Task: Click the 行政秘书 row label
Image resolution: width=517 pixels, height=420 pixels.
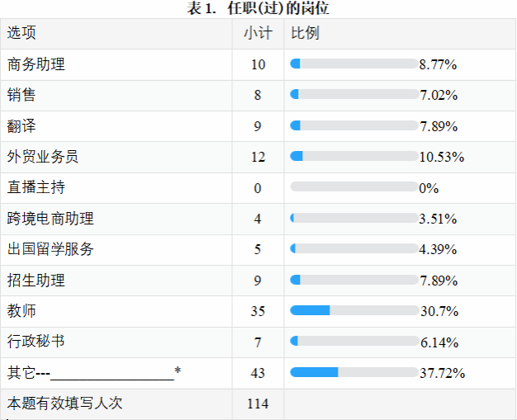Action: tap(36, 342)
